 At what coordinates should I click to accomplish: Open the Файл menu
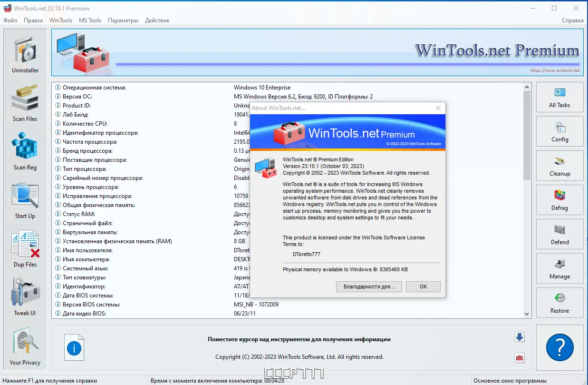click(10, 20)
